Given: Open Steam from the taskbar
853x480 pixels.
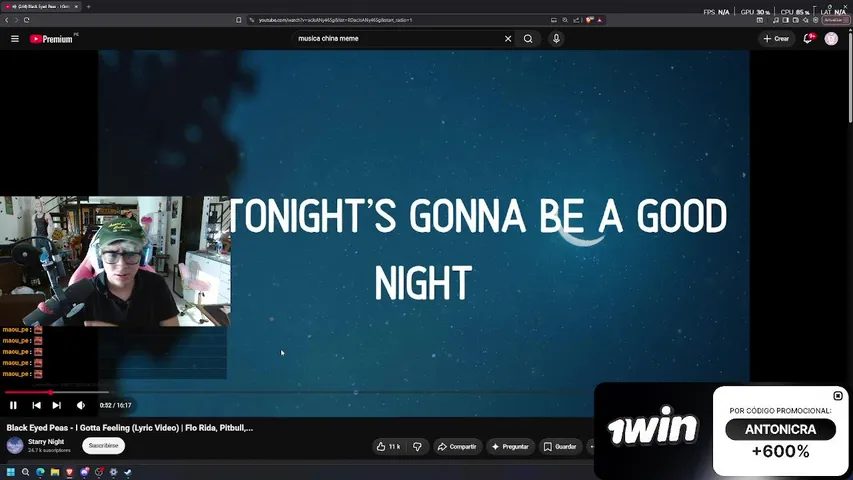Looking at the screenshot, I should tap(128, 472).
